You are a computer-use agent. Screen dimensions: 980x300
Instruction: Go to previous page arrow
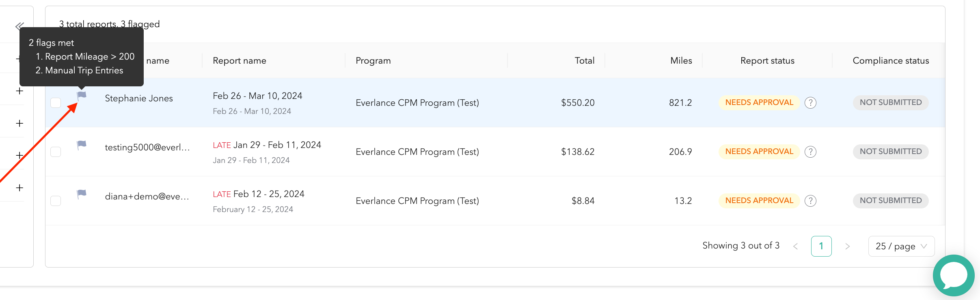(x=795, y=246)
